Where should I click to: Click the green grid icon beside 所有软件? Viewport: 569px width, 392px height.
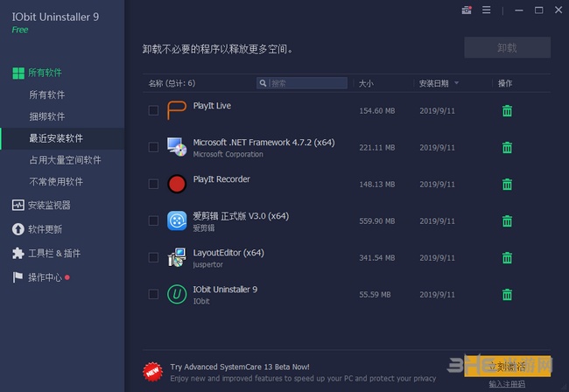pyautogui.click(x=18, y=73)
